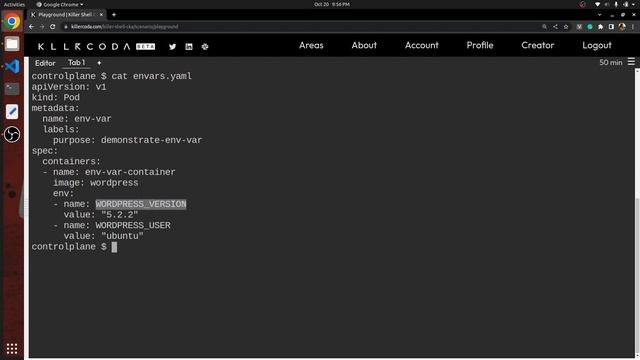640x360 pixels.
Task: Open Chrome from the Ubuntu dock
Action: coord(12,21)
